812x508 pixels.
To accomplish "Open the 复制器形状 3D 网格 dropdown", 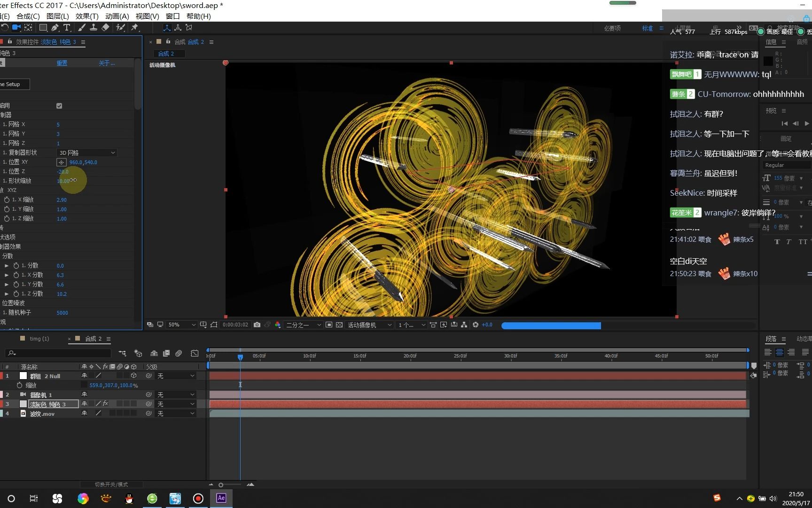I will pyautogui.click(x=87, y=153).
